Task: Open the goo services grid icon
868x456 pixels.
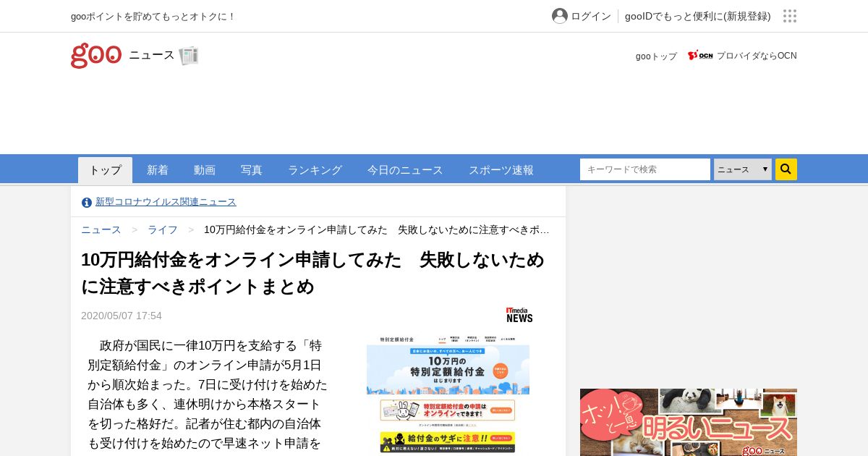Action: pyautogui.click(x=790, y=16)
